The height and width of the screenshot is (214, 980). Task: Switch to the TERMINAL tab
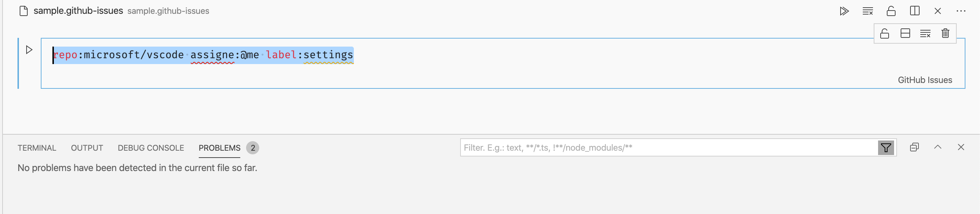click(x=37, y=148)
